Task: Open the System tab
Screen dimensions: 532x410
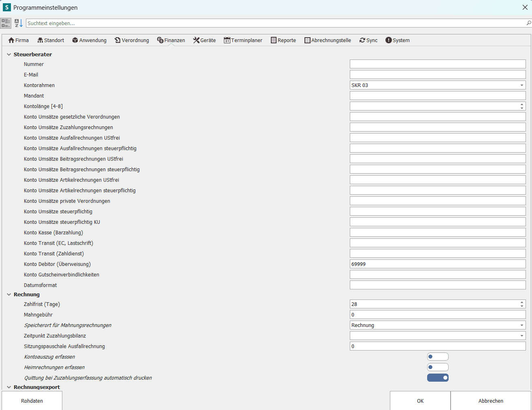Action: pos(398,40)
